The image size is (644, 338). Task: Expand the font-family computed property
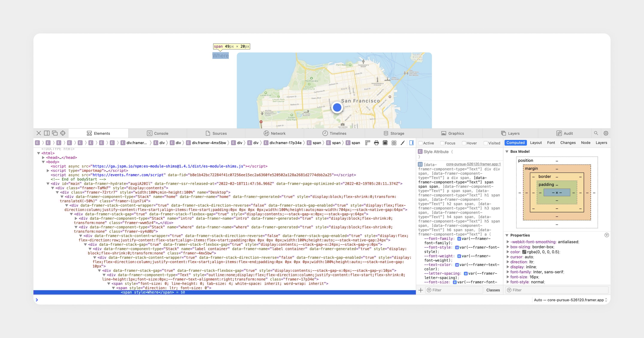[x=508, y=272]
